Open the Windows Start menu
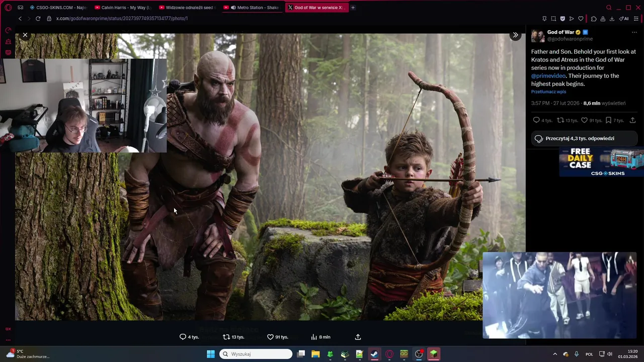The width and height of the screenshot is (644, 362). pos(211,354)
